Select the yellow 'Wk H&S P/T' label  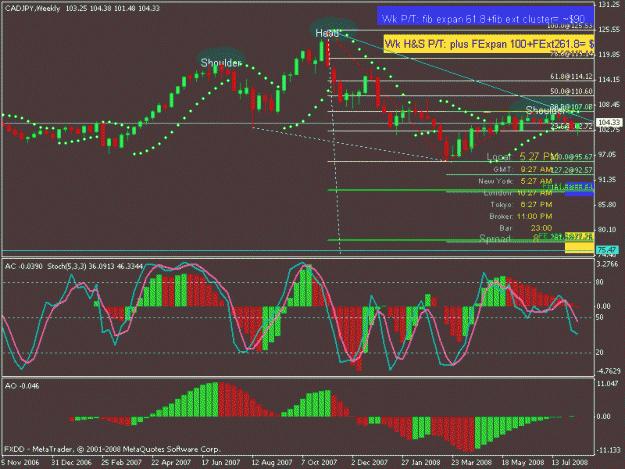coord(489,44)
